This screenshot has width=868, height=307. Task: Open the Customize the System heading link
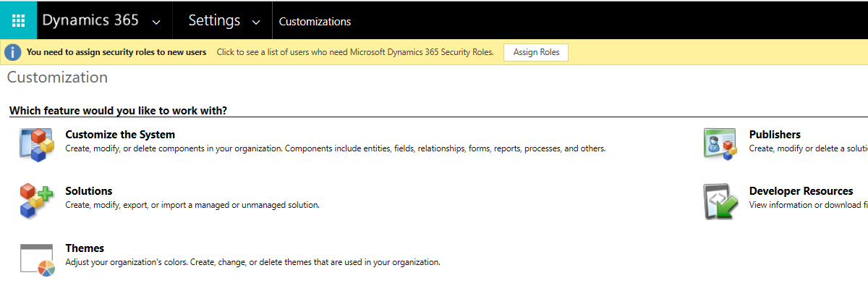coord(120,135)
